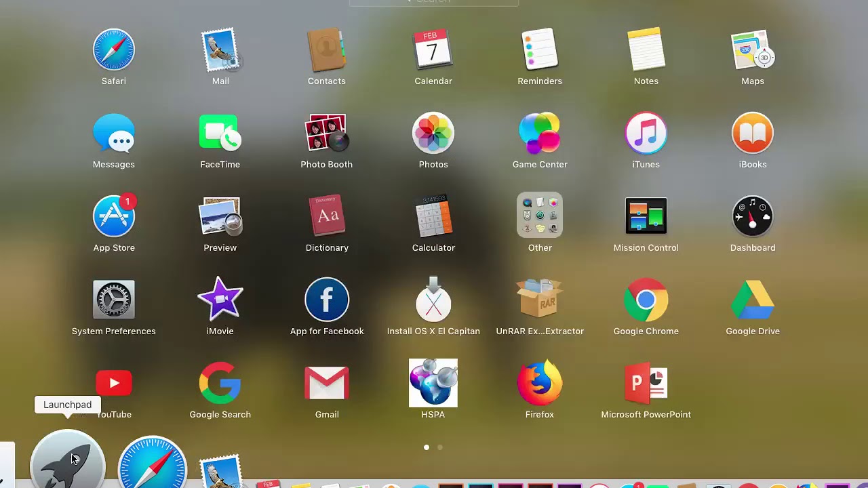Open Mail from the Dock
Viewport: 868px width, 488px height.
tap(220, 472)
